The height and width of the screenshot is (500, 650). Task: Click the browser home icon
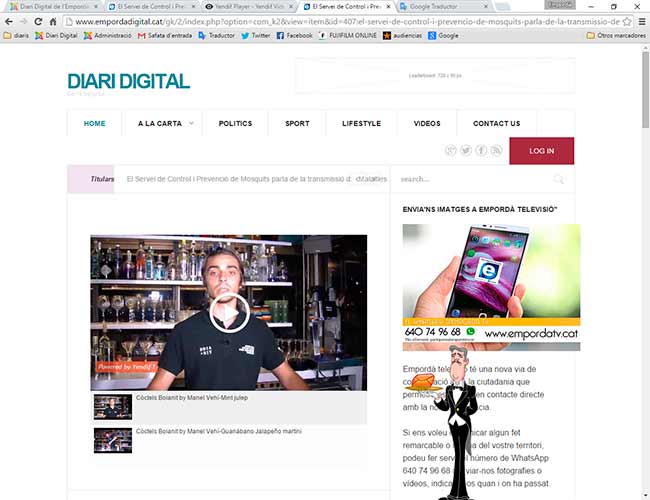pyautogui.click(x=53, y=21)
